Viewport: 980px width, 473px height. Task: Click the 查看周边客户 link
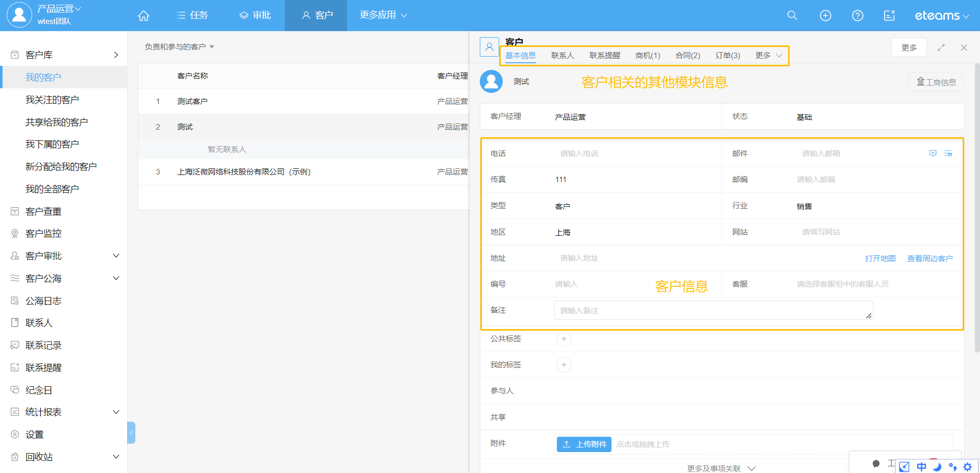coord(929,259)
